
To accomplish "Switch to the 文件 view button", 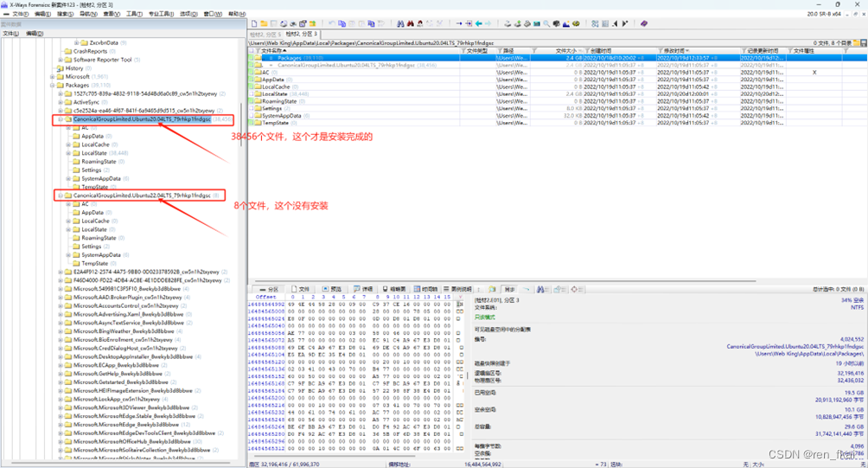I will tap(300, 289).
